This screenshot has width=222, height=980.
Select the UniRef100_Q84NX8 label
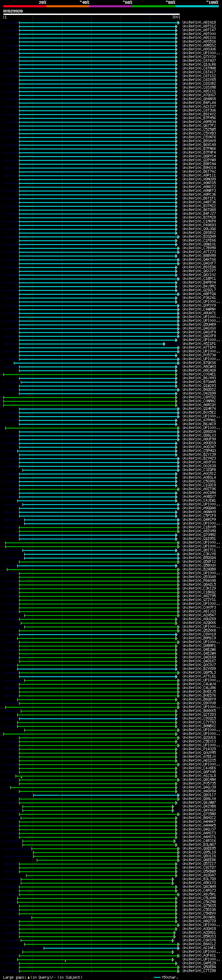click(199, 99)
